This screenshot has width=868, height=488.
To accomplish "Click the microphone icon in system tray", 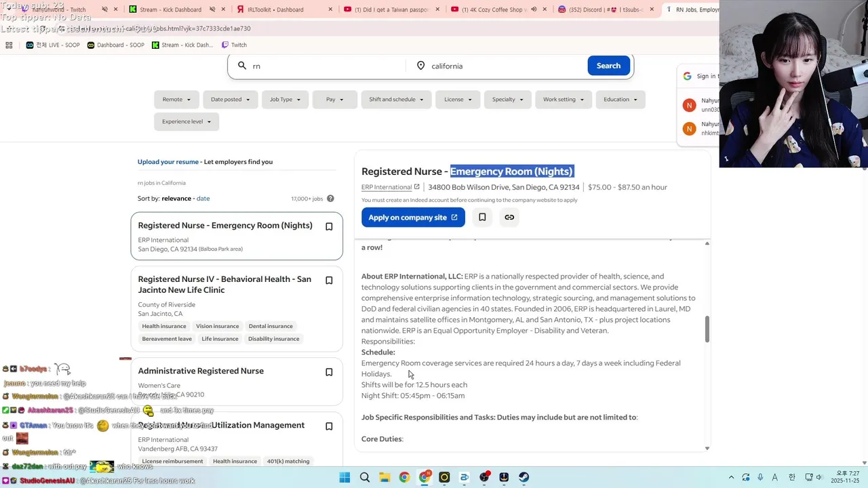I will (760, 477).
